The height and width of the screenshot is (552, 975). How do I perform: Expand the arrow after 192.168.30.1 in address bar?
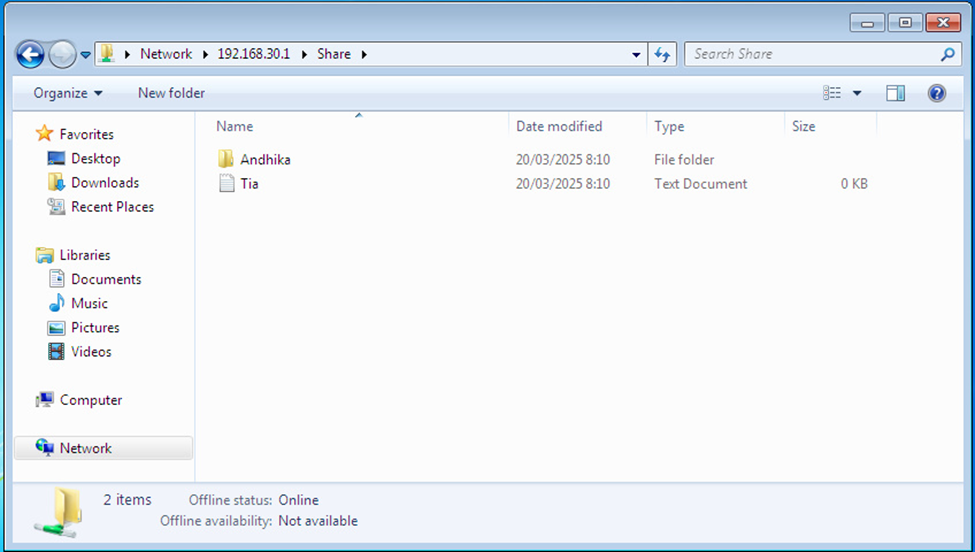click(305, 55)
